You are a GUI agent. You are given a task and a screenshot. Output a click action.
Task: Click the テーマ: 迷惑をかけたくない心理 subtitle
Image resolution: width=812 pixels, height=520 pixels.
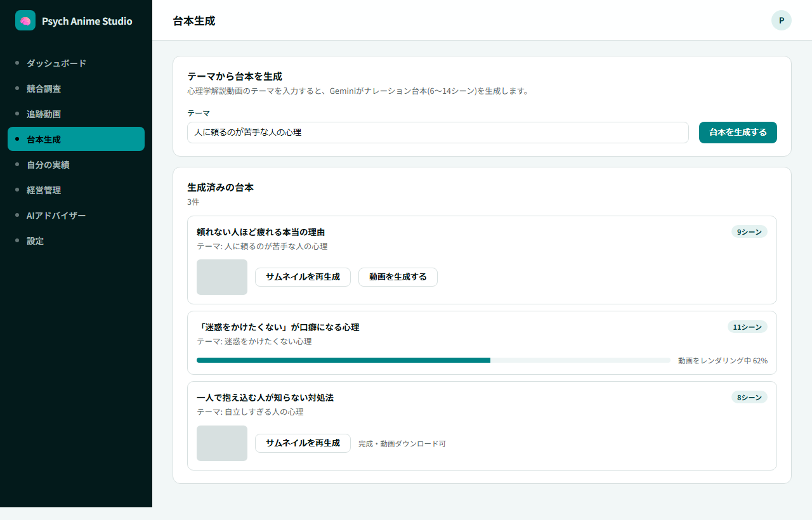(x=254, y=341)
